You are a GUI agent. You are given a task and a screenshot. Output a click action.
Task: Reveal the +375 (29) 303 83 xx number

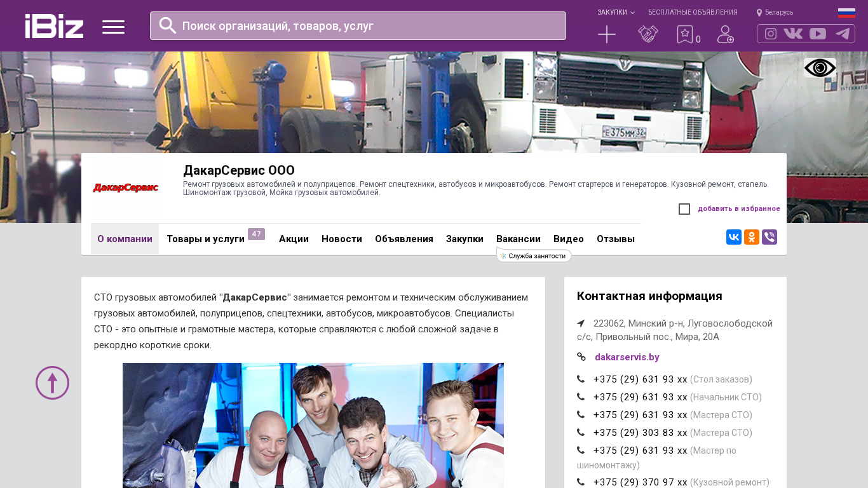click(x=641, y=433)
